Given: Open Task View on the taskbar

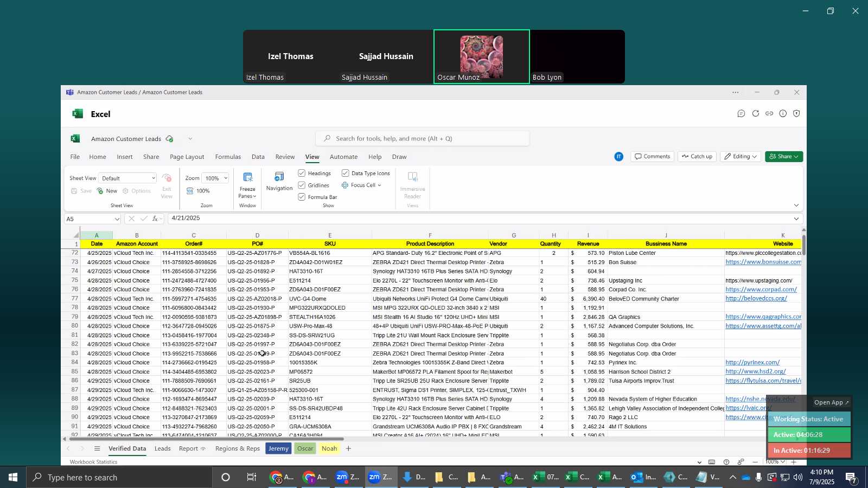Looking at the screenshot, I should pyautogui.click(x=252, y=477).
